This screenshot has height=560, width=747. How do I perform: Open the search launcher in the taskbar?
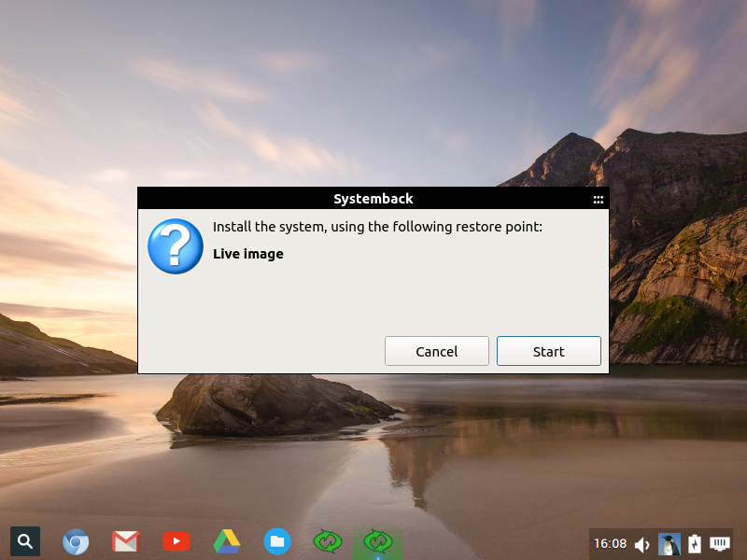pos(25,541)
